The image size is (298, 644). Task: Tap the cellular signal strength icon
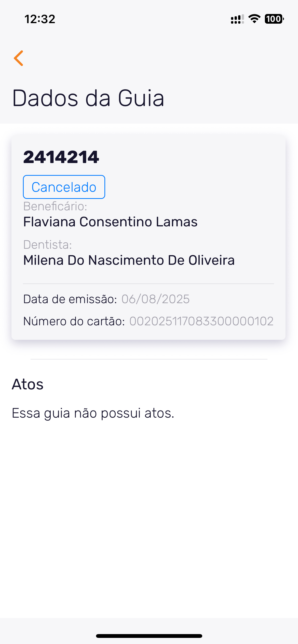click(x=237, y=19)
